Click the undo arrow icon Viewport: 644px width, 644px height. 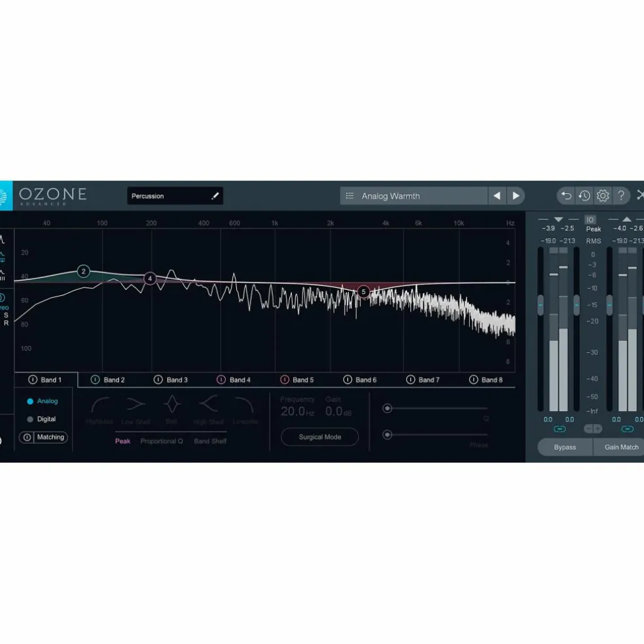click(566, 196)
